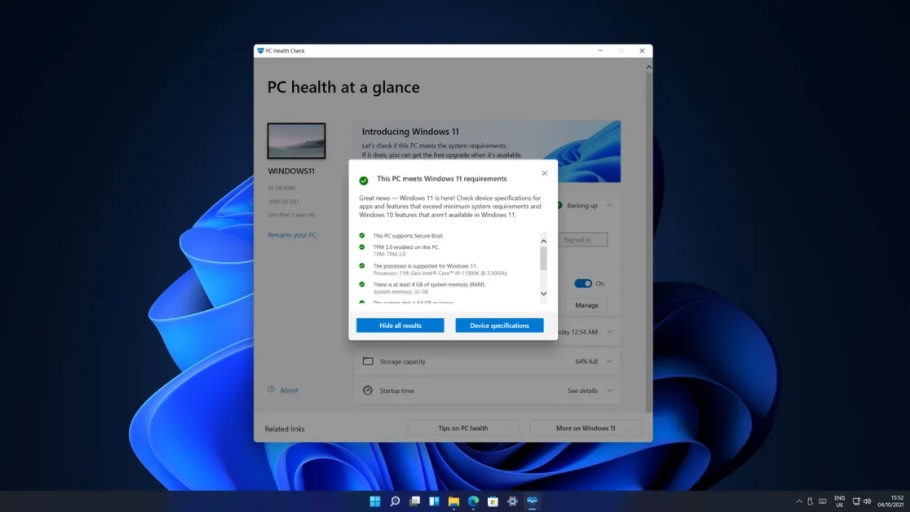
Task: Expand Startup time See details chevron
Action: click(x=610, y=390)
